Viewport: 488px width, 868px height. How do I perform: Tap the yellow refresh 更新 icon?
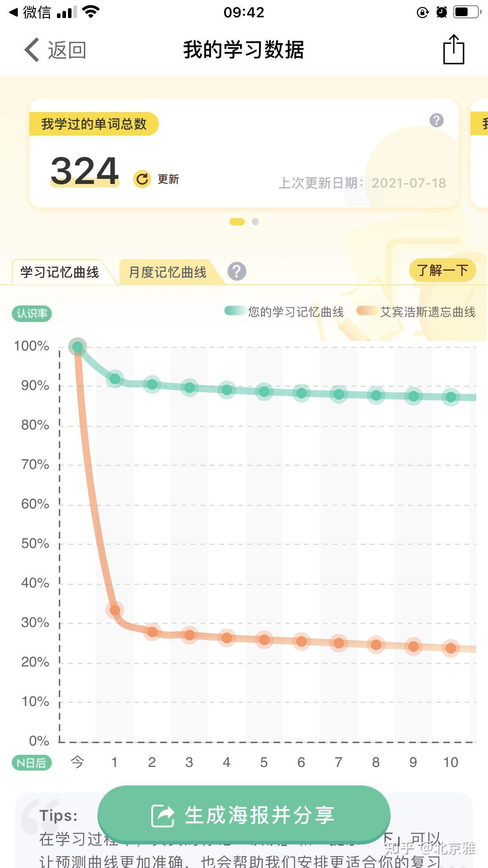[142, 179]
